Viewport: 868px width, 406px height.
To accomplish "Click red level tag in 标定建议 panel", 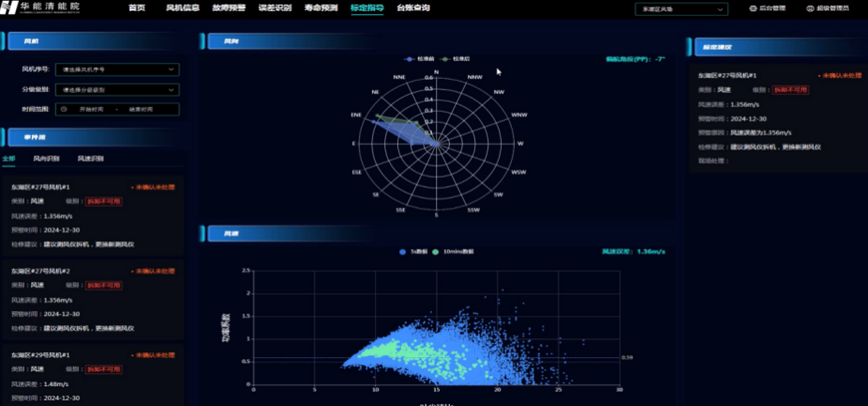I will 791,89.
